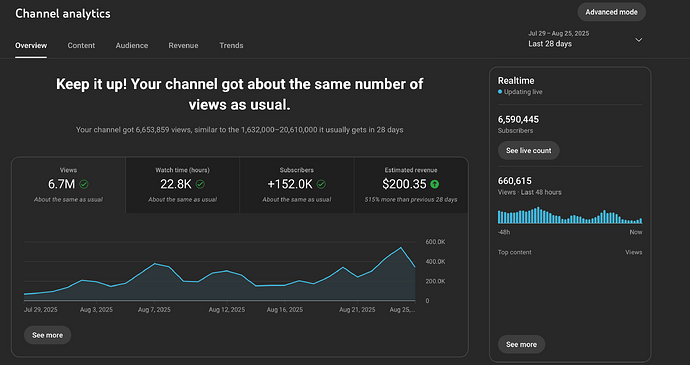The height and width of the screenshot is (365, 690).
Task: Open the Last 28 days period selector
Action: [x=585, y=39]
